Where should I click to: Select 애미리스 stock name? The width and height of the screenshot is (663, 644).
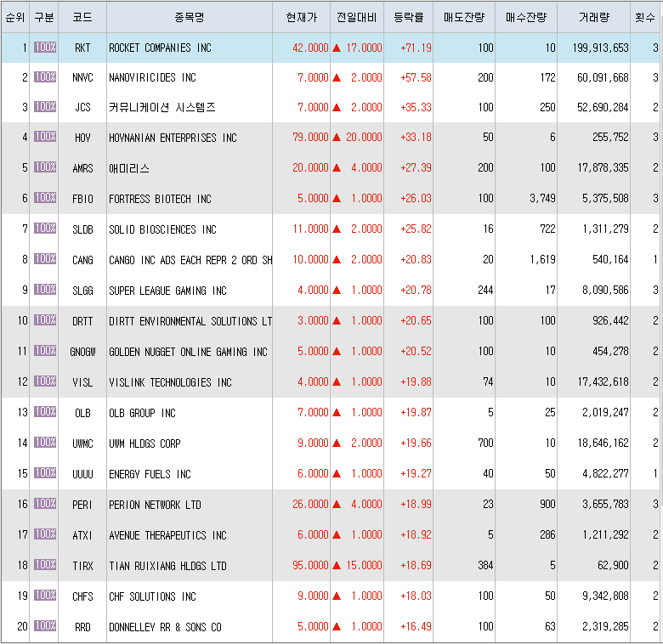point(129,168)
